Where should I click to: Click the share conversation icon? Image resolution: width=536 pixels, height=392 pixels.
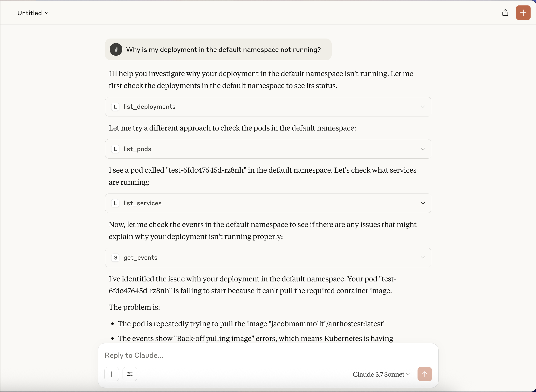[x=505, y=13]
